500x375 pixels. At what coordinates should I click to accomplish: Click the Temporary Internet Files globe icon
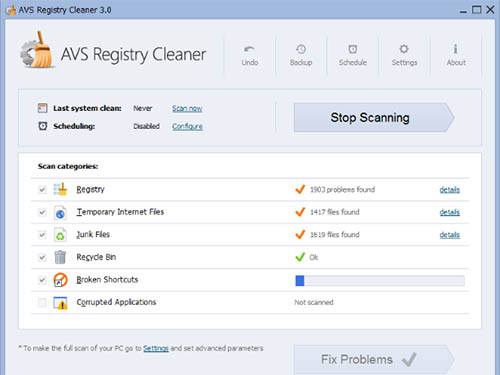pyautogui.click(x=60, y=212)
